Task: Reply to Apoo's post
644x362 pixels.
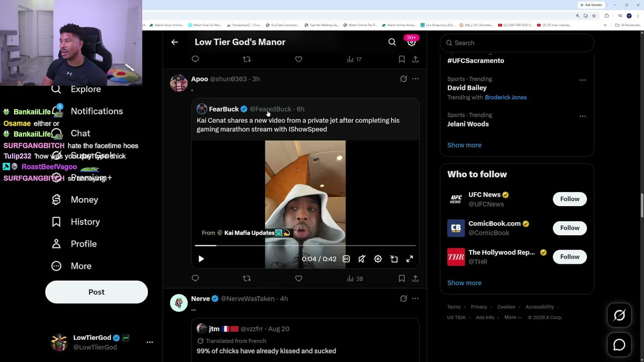Action: (x=195, y=279)
